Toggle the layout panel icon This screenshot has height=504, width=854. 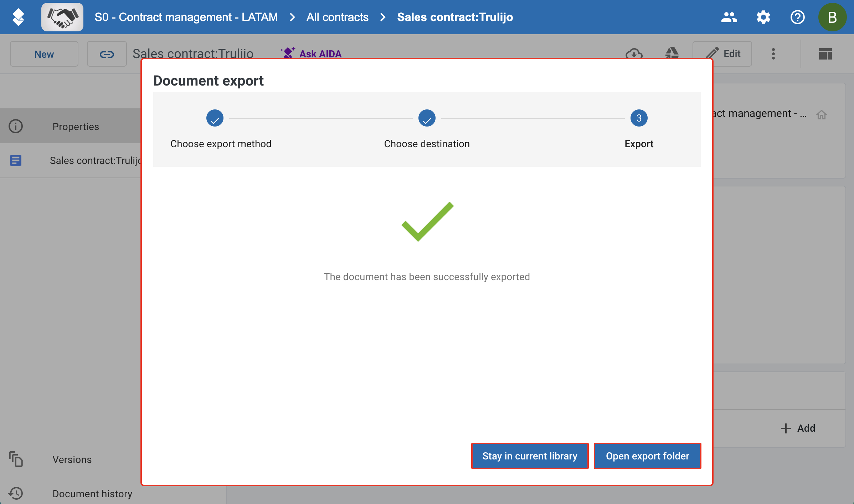click(825, 54)
